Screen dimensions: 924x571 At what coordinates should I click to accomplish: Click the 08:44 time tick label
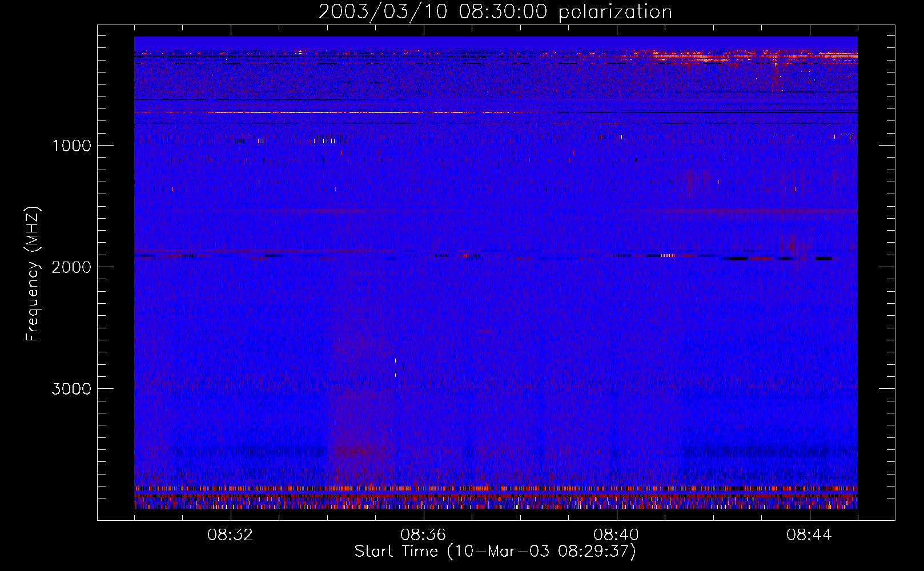point(809,535)
